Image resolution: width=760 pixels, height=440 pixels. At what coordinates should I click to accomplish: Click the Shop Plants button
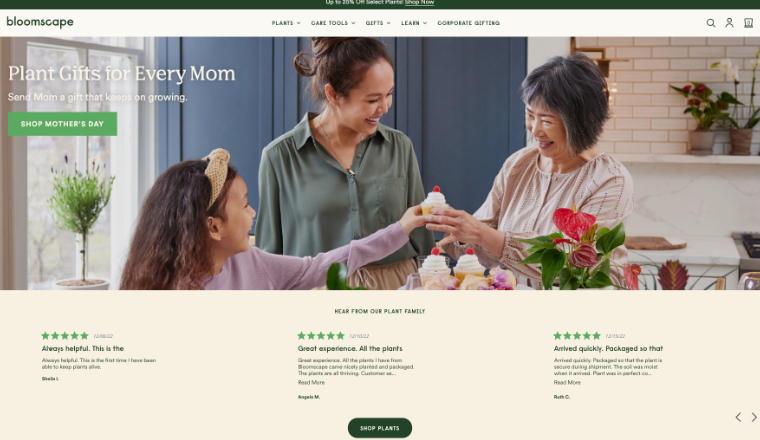(380, 428)
